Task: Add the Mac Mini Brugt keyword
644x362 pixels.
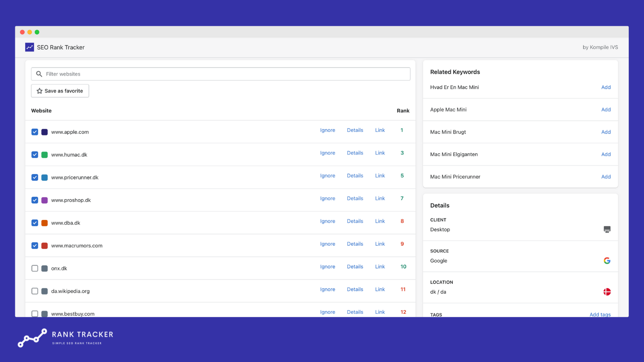Action: [606, 132]
